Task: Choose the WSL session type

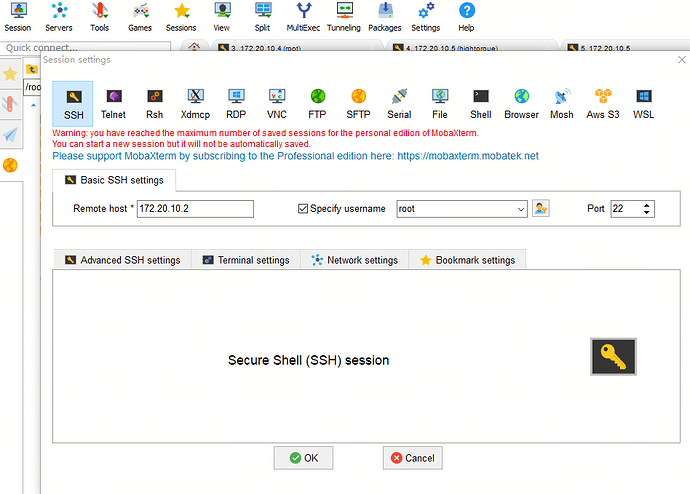Action: point(644,103)
